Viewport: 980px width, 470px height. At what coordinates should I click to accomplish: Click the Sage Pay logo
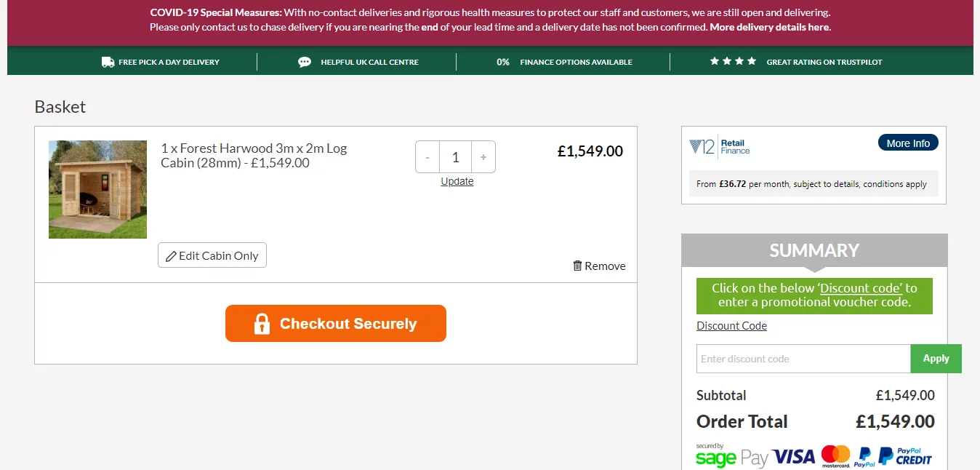[x=731, y=456]
